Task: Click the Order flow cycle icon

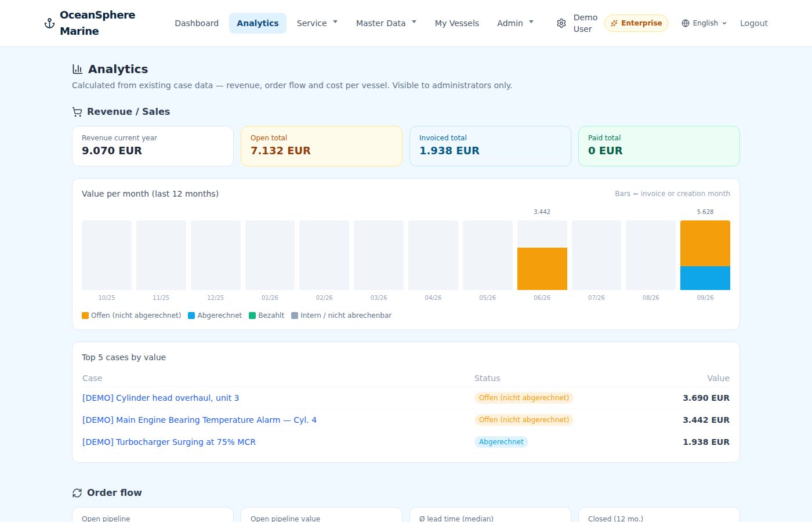Action: (x=77, y=493)
